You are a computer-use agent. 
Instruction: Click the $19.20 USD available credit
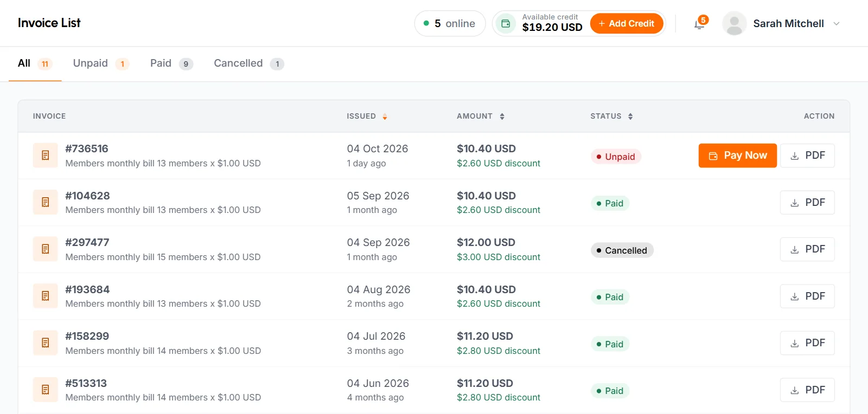(x=552, y=28)
